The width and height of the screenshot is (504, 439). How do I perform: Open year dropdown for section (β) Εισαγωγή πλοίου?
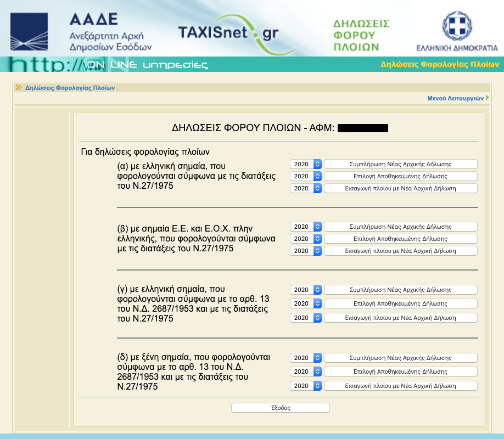306,251
